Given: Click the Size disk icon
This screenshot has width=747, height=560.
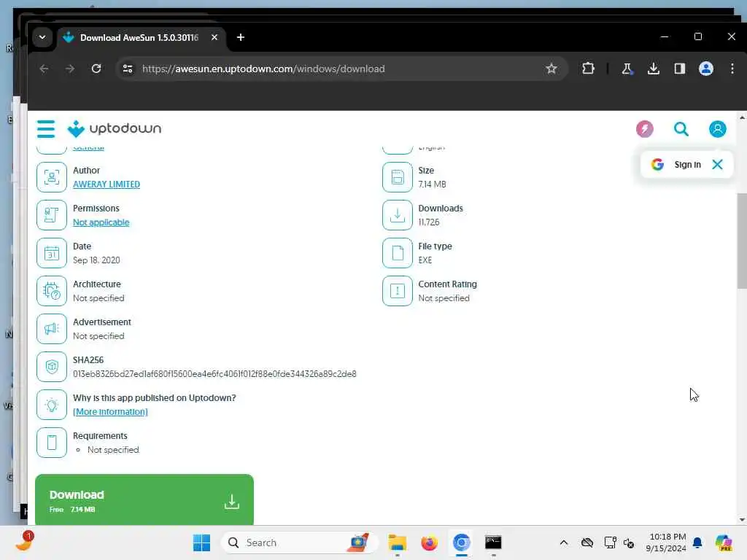Looking at the screenshot, I should pos(398,177).
